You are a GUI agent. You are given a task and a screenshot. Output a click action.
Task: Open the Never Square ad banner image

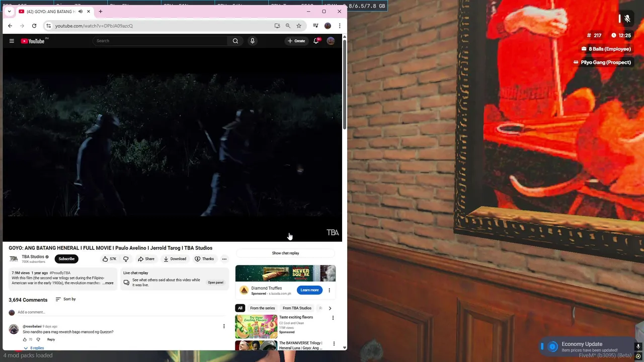(285, 273)
